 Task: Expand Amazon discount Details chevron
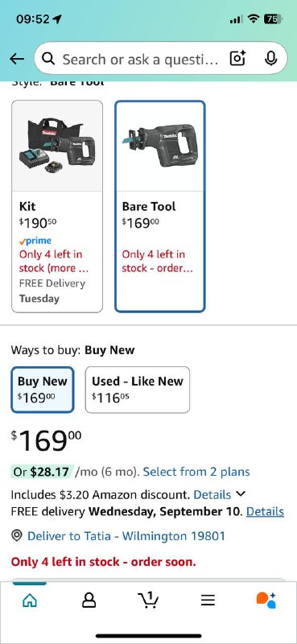241,493
